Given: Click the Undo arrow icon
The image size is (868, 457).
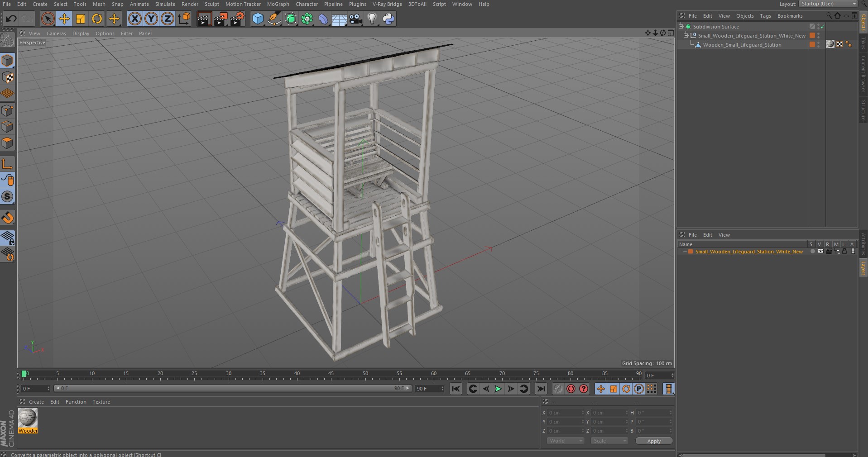Looking at the screenshot, I should 11,19.
